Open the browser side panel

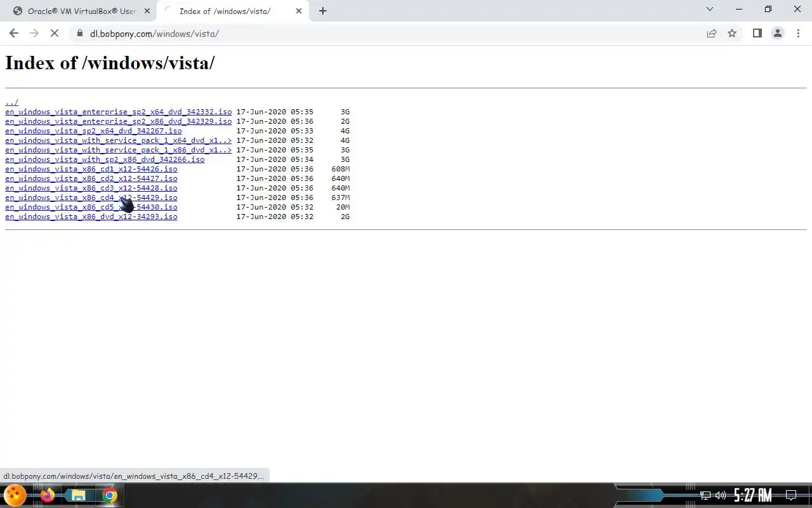(x=757, y=33)
